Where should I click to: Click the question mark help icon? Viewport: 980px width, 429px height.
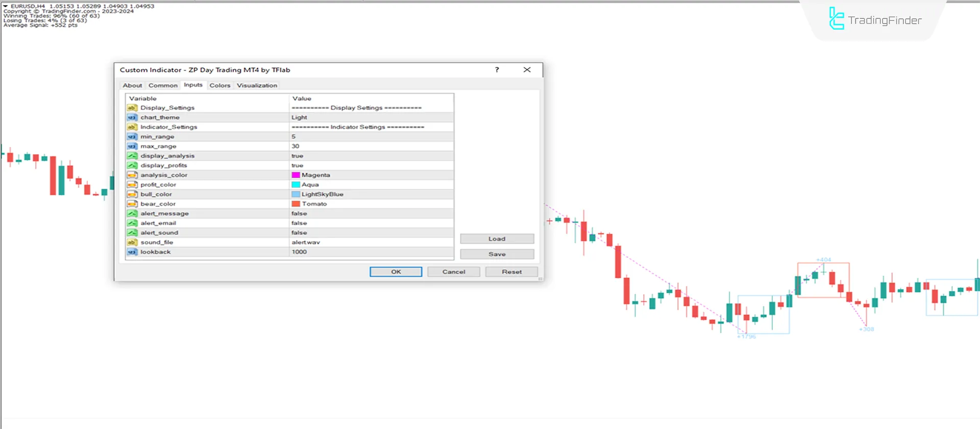[497, 70]
